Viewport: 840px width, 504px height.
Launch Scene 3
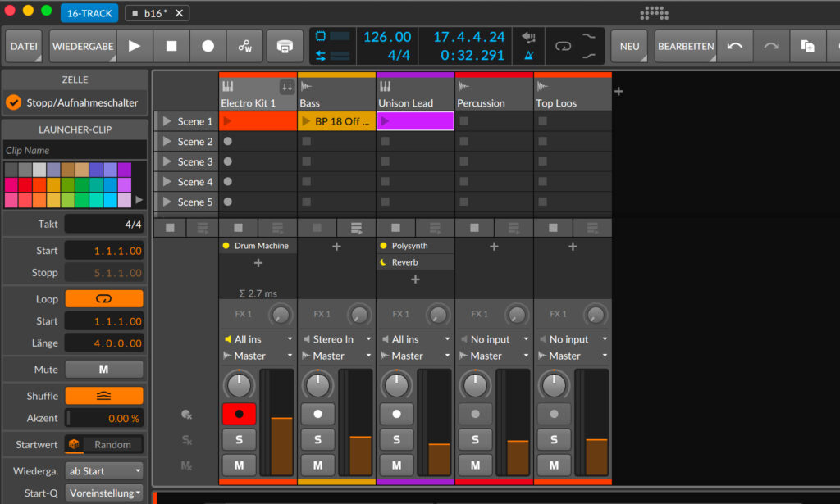point(167,161)
